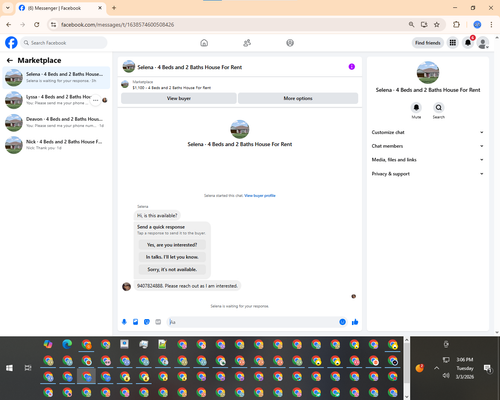Image resolution: width=500 pixels, height=400 pixels.
Task: Click into the message text box
Action: point(253,322)
